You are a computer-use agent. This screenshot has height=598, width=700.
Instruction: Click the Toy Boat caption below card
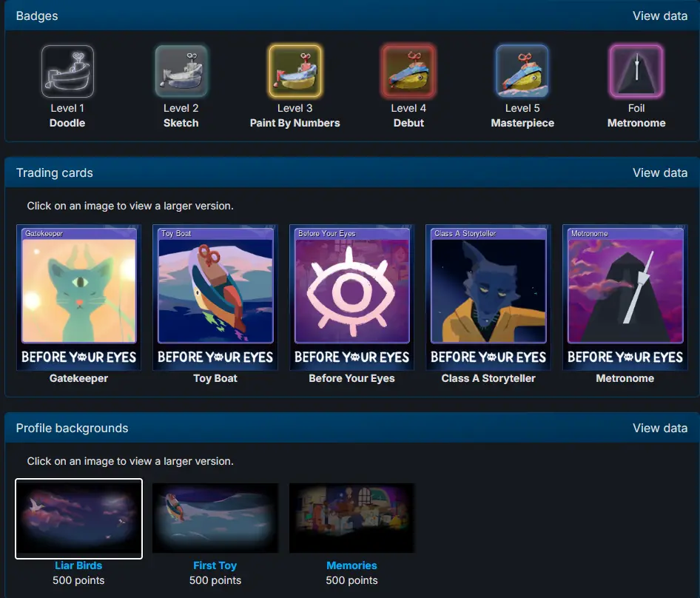click(215, 378)
